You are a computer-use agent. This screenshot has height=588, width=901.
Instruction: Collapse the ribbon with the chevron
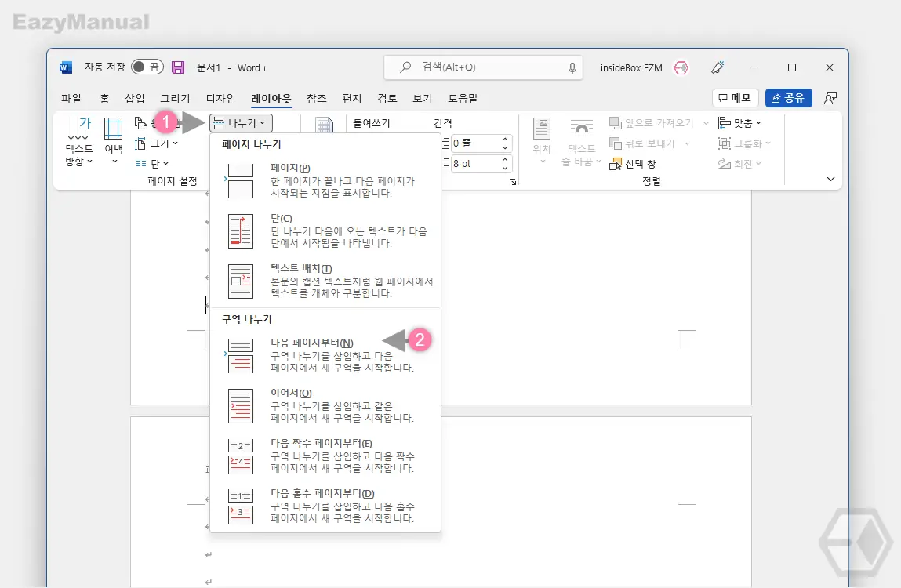tap(830, 180)
